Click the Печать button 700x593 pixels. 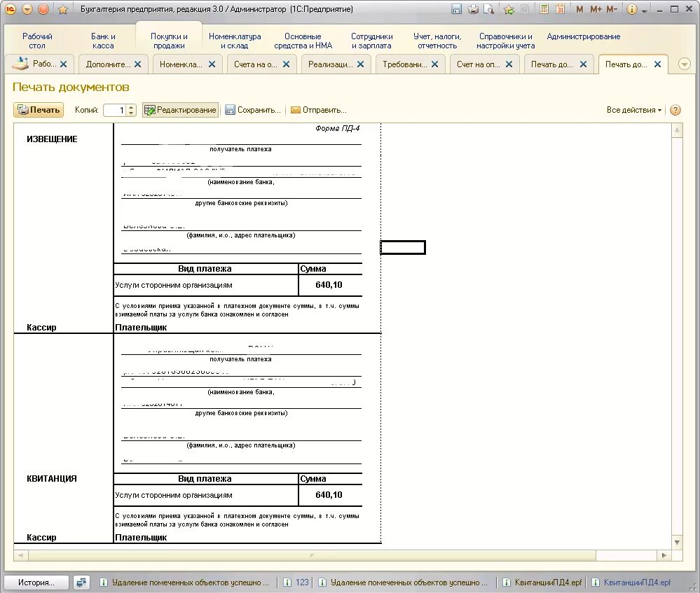point(39,110)
